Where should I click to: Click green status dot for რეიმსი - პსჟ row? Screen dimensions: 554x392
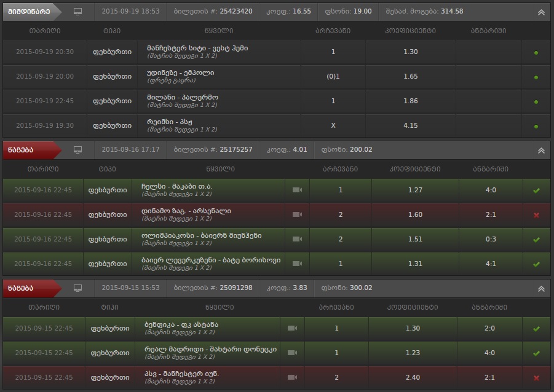click(x=536, y=127)
